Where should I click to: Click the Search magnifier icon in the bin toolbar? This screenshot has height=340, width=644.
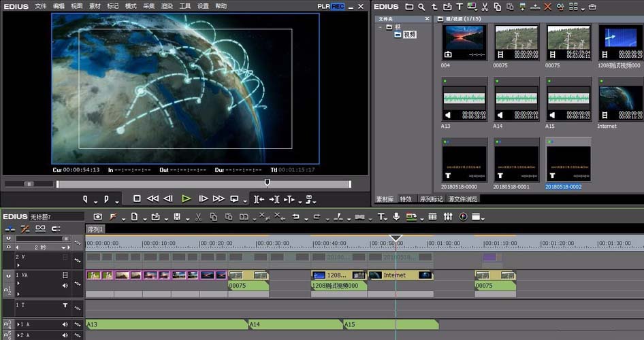coord(423,7)
